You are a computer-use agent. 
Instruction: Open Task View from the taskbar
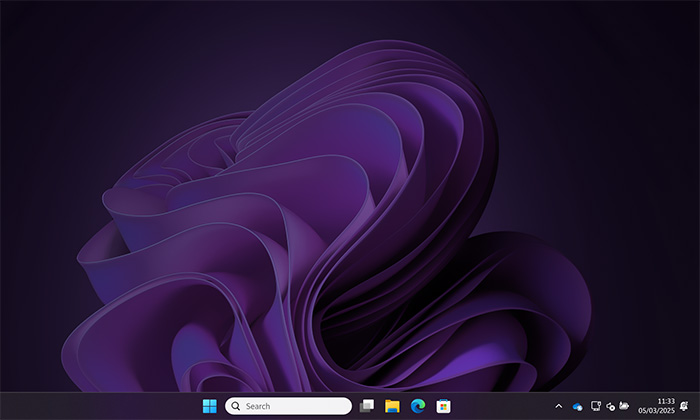tap(367, 406)
